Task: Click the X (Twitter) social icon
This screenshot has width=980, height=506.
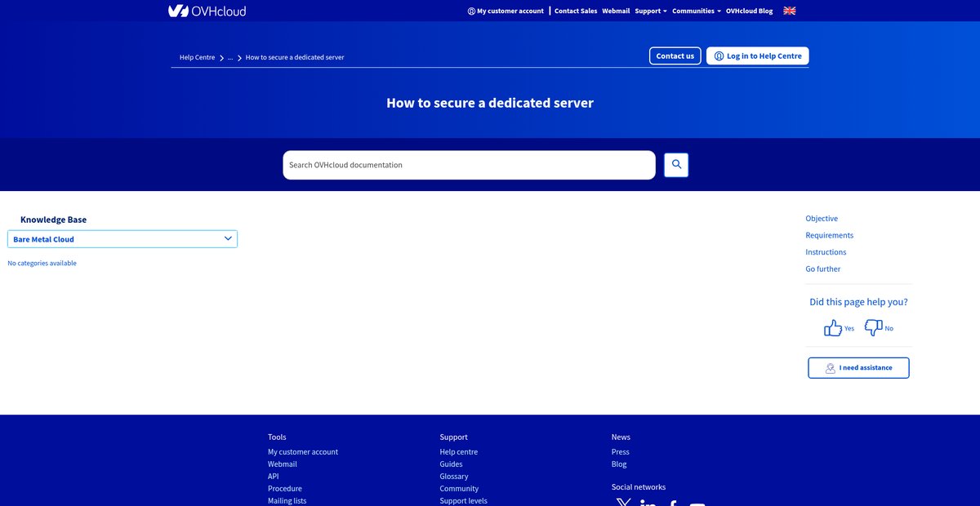Action: (x=624, y=503)
